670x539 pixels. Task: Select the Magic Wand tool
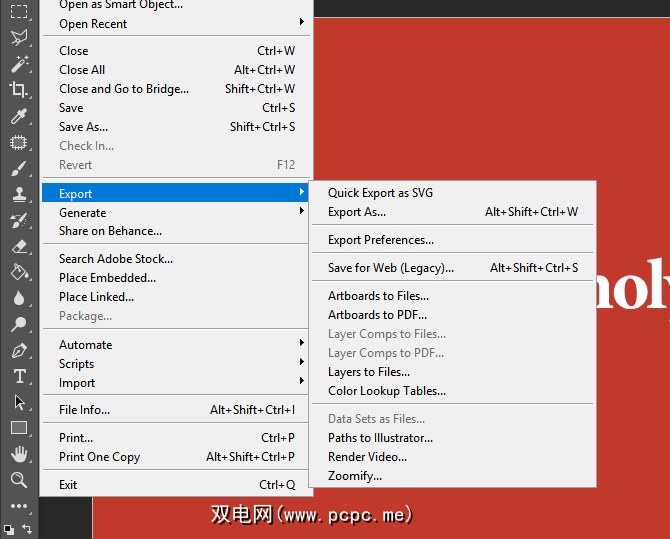click(19, 64)
